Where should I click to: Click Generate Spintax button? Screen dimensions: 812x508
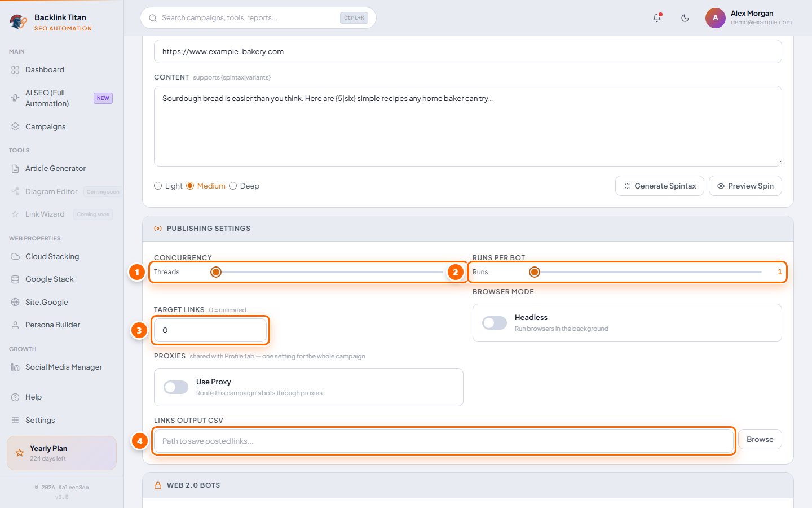pyautogui.click(x=660, y=186)
